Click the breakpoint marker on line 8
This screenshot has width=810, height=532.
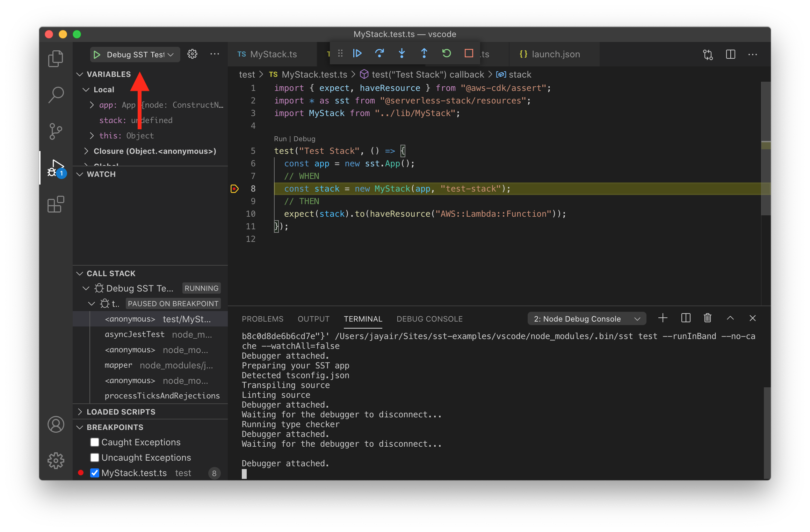point(234,189)
